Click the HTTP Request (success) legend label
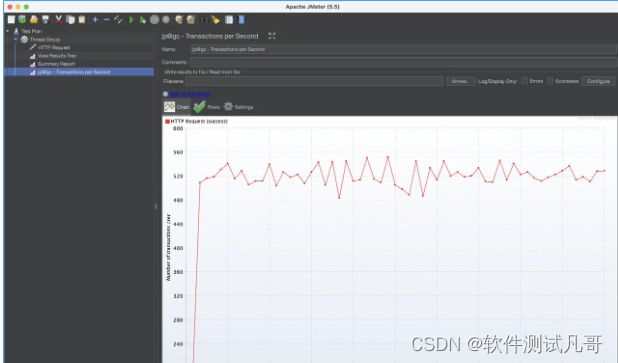 (x=199, y=121)
